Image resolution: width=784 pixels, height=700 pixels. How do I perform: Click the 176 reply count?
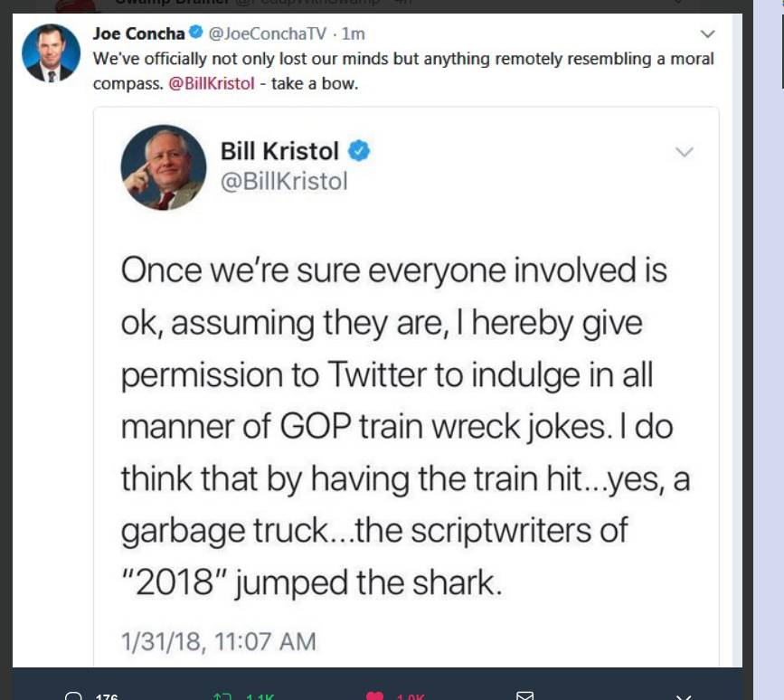tap(107, 696)
